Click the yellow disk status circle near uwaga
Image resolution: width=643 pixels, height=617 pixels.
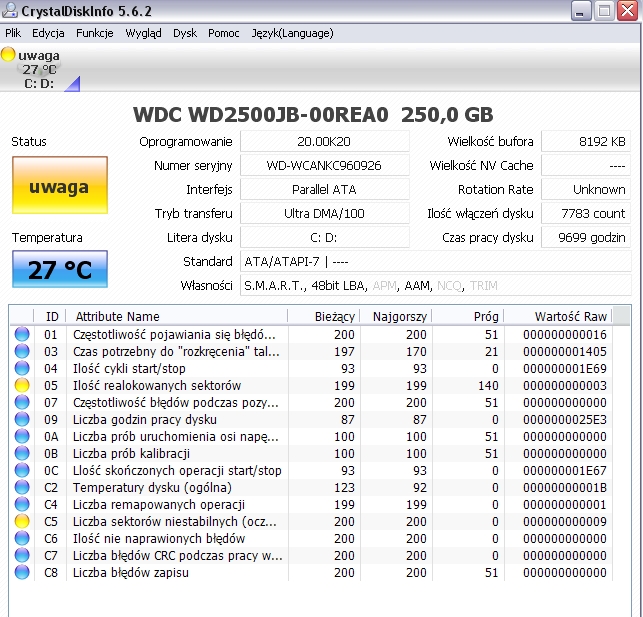pos(8,55)
